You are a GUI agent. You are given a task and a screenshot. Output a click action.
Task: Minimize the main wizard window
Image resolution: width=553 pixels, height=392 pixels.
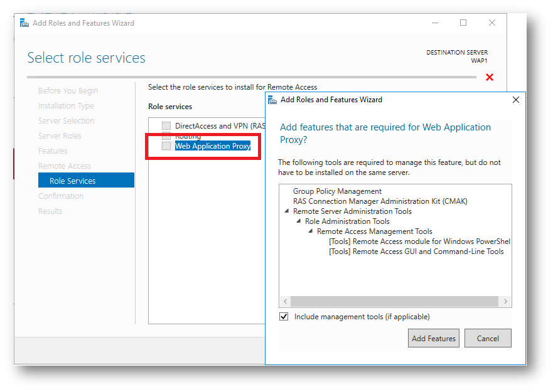click(x=435, y=23)
